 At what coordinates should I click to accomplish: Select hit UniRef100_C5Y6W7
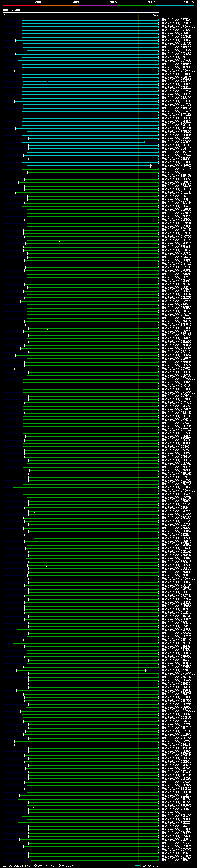point(176,61)
